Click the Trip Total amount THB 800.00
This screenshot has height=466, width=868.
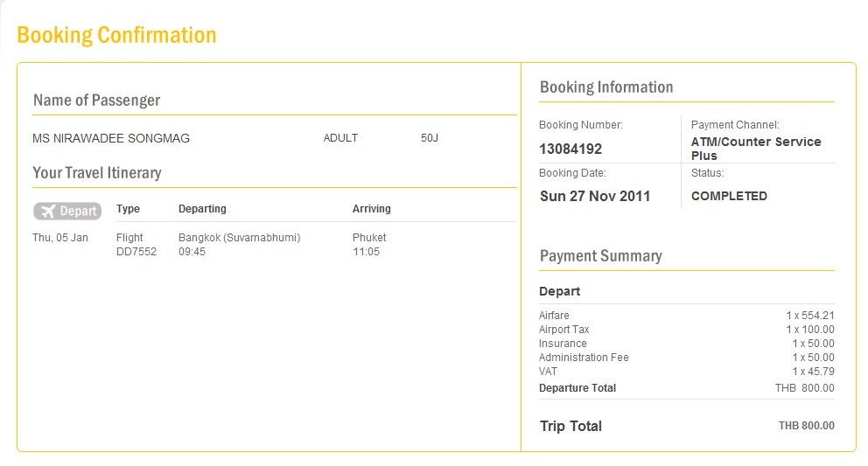tap(806, 426)
